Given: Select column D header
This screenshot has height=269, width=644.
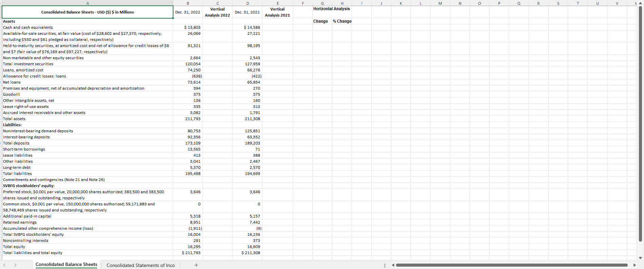Looking at the screenshot, I should pos(247,3).
